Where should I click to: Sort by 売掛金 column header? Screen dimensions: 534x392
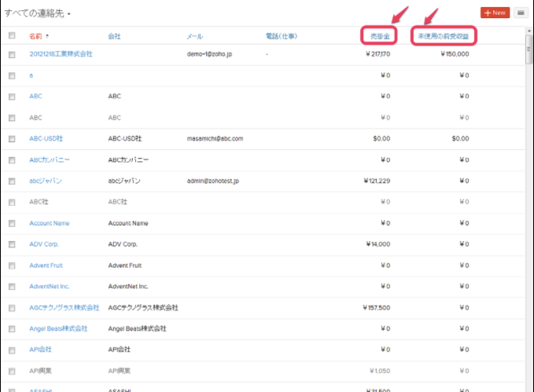pyautogui.click(x=381, y=36)
